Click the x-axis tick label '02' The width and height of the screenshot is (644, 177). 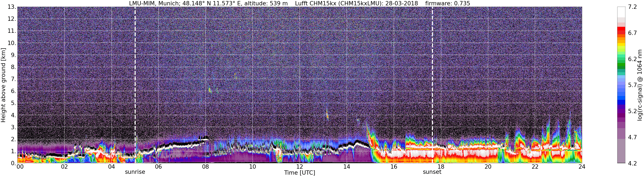[x=64, y=167]
